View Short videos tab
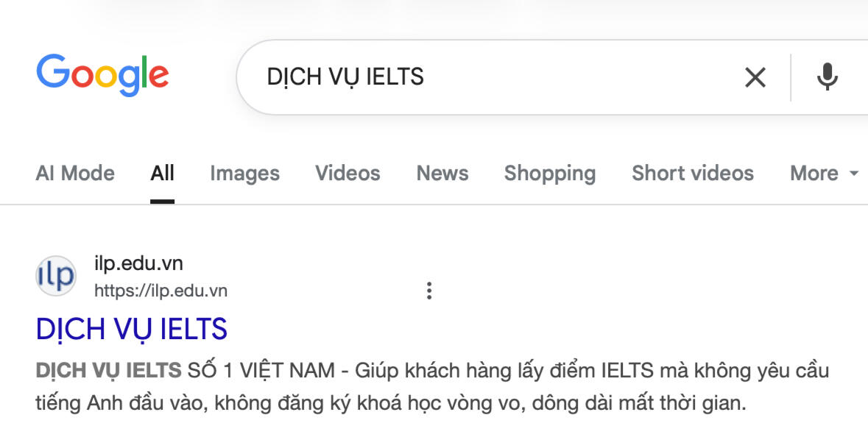The height and width of the screenshot is (448, 868). (x=693, y=173)
